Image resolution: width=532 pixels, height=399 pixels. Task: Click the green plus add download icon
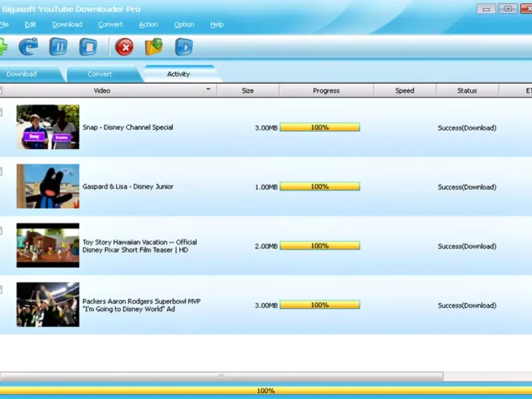pyautogui.click(x=3, y=47)
